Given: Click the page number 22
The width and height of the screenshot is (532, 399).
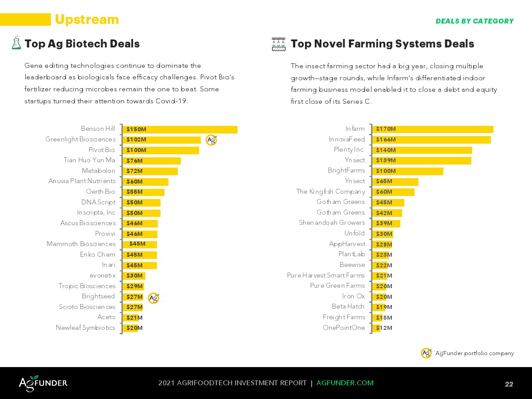Looking at the screenshot, I should tap(509, 384).
